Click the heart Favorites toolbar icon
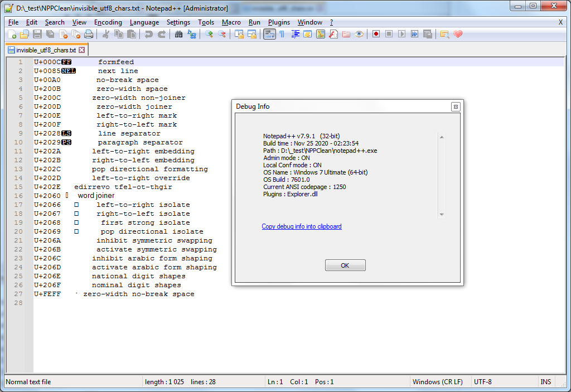This screenshot has width=571, height=392. click(458, 34)
